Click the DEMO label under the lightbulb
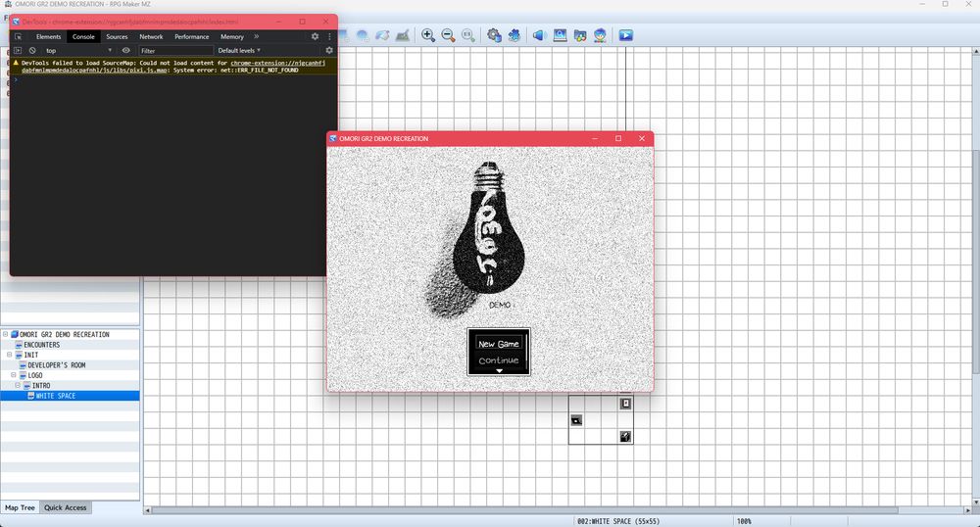Viewport: 980px width, 527px height. [x=500, y=305]
